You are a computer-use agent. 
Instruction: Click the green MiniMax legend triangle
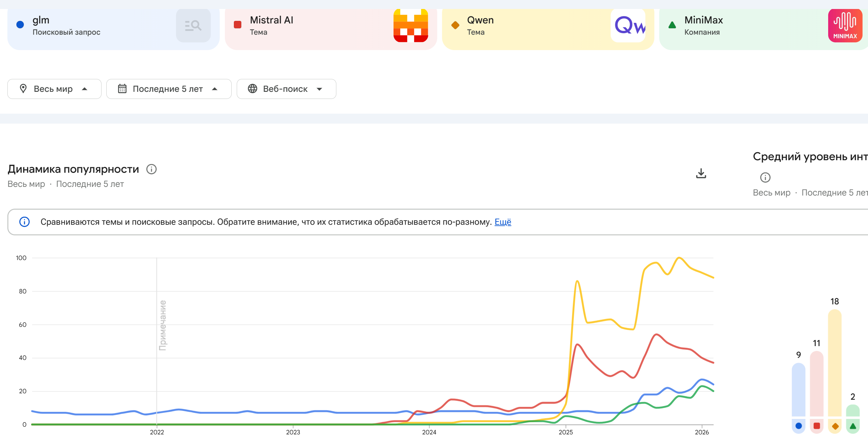click(x=672, y=25)
